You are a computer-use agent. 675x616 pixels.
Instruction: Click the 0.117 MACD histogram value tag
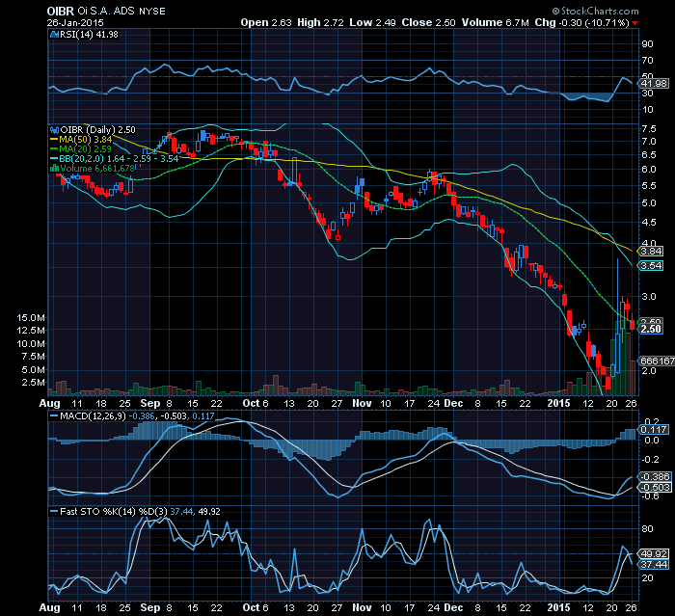654,429
